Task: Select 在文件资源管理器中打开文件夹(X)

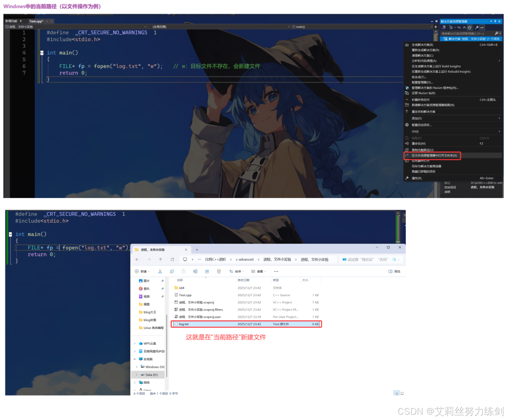Action: [434, 155]
